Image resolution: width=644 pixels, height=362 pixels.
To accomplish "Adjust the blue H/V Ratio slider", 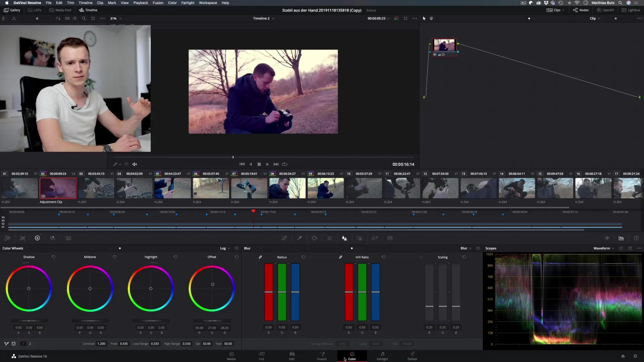I will [376, 292].
